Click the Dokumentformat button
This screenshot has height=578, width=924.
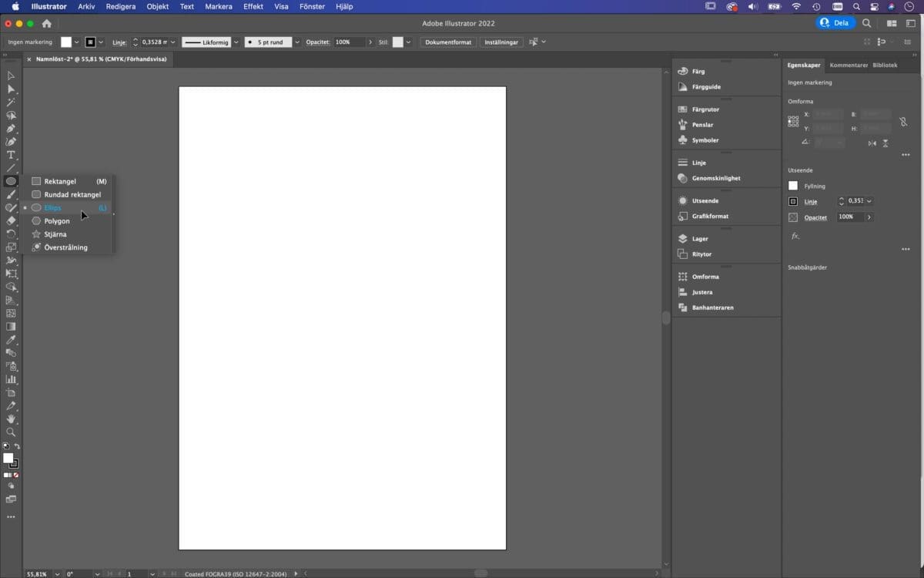(x=448, y=42)
